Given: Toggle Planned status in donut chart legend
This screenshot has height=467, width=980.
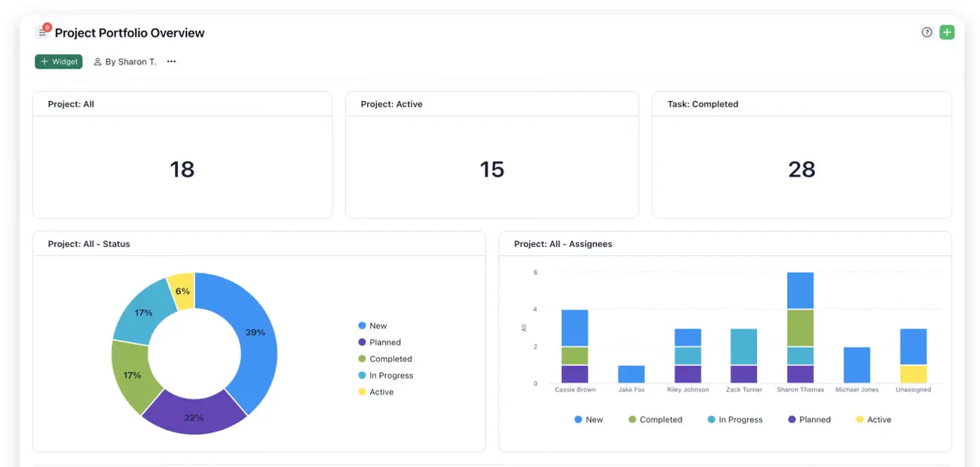Looking at the screenshot, I should click(384, 343).
